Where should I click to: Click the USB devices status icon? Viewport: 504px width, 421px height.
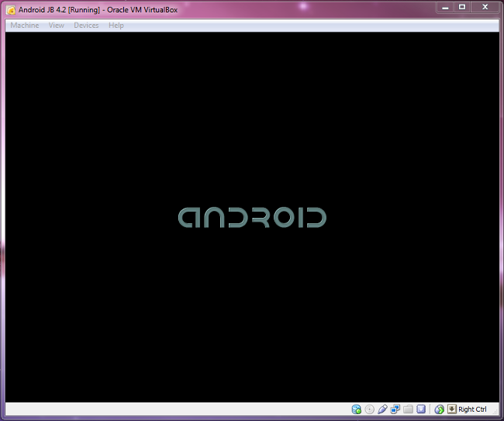click(382, 409)
